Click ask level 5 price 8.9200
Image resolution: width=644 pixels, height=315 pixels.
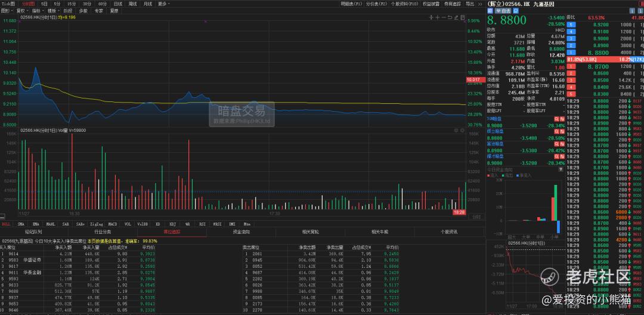click(x=600, y=24)
